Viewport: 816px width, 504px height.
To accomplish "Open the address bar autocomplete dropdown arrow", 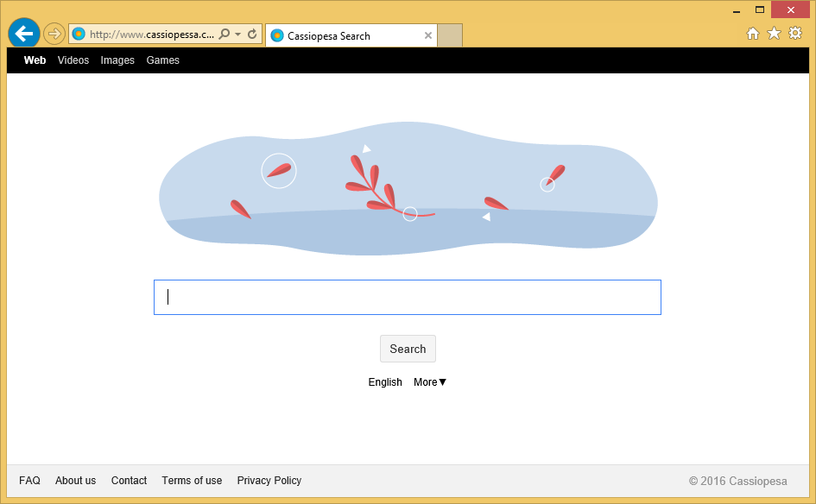I will point(237,35).
